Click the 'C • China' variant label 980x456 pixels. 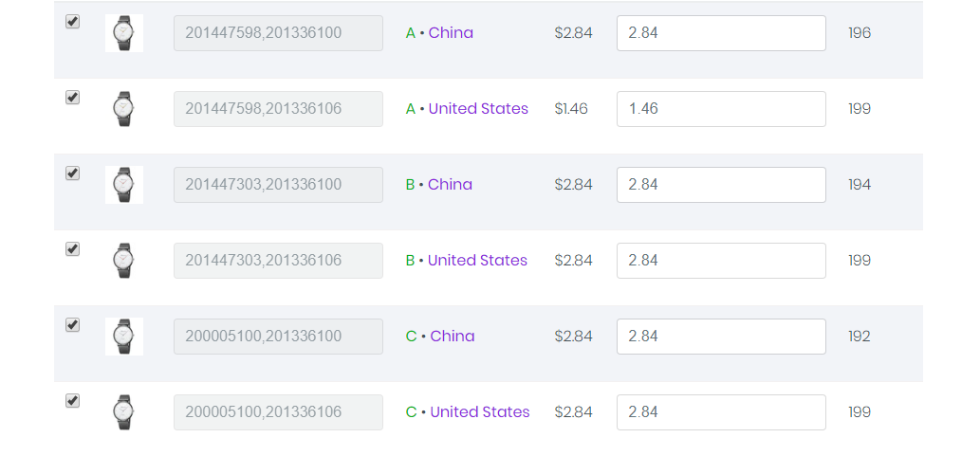pyautogui.click(x=440, y=336)
